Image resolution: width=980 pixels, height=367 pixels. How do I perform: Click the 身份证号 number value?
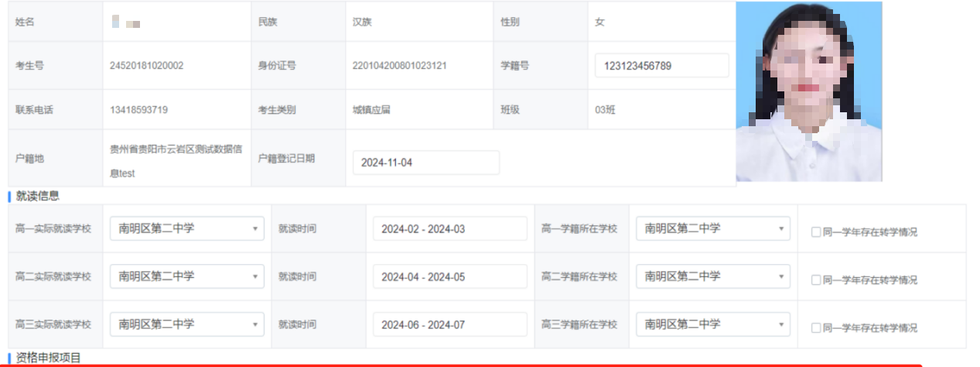click(399, 66)
